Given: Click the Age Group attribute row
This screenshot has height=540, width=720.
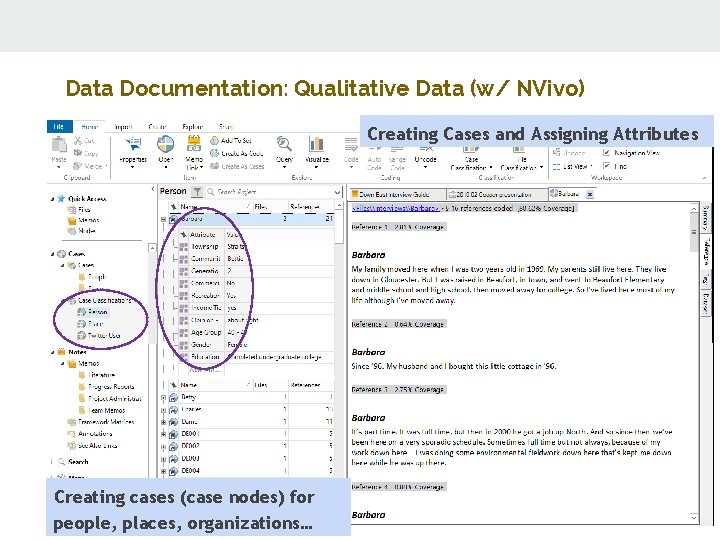Looking at the screenshot, I should [x=256, y=332].
